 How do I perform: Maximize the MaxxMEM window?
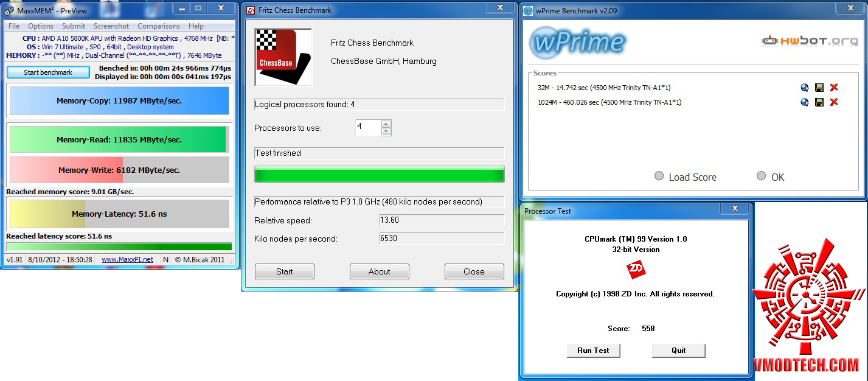click(198, 8)
